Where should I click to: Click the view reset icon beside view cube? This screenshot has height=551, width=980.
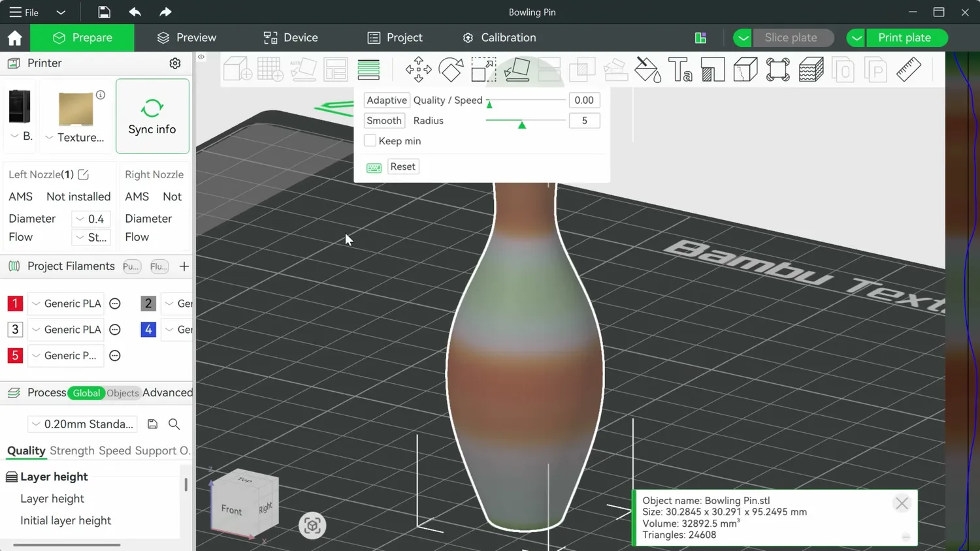tap(312, 526)
